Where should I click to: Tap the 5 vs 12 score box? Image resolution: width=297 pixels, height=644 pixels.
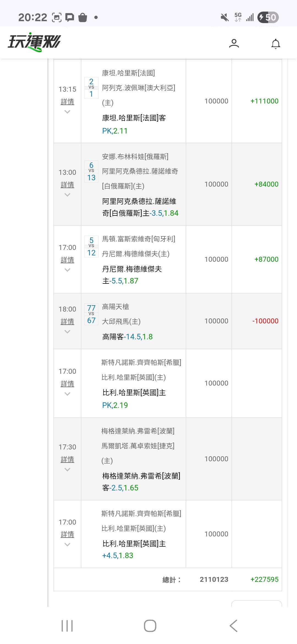91,246
